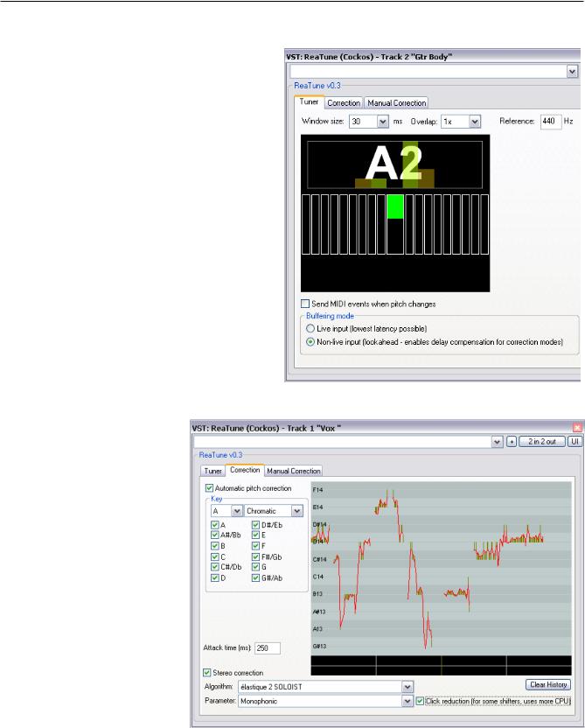Screen dimensions: 585x728
Task: Uncheck the D#/Eb note checkbox
Action: point(255,525)
